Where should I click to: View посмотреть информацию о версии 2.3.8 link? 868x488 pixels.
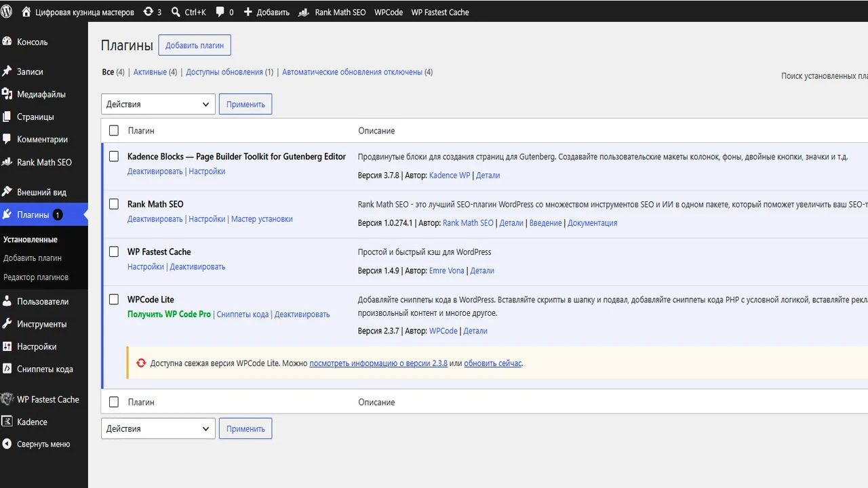click(x=378, y=363)
